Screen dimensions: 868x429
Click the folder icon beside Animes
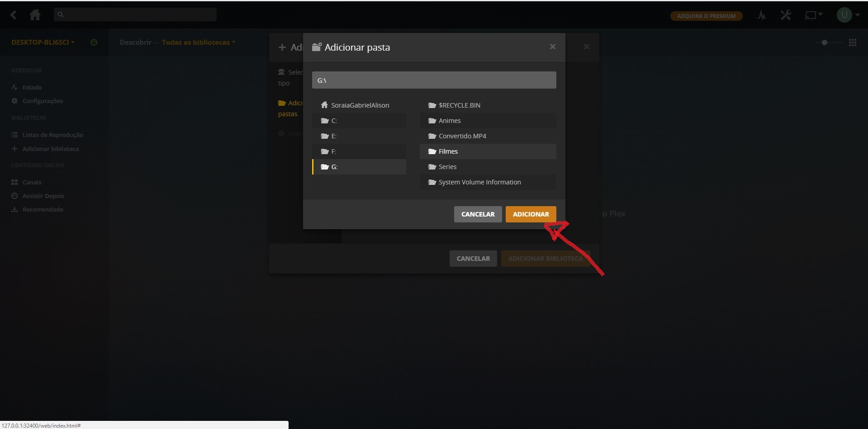click(432, 121)
